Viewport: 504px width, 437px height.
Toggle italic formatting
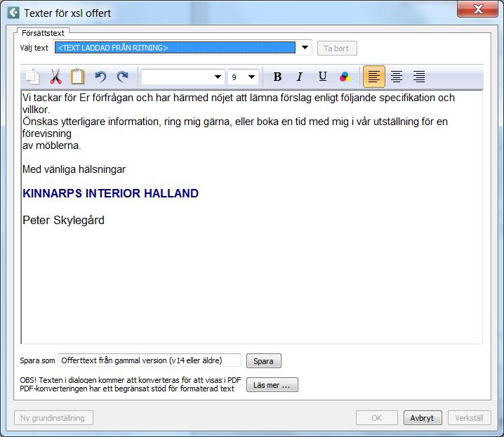tap(300, 77)
